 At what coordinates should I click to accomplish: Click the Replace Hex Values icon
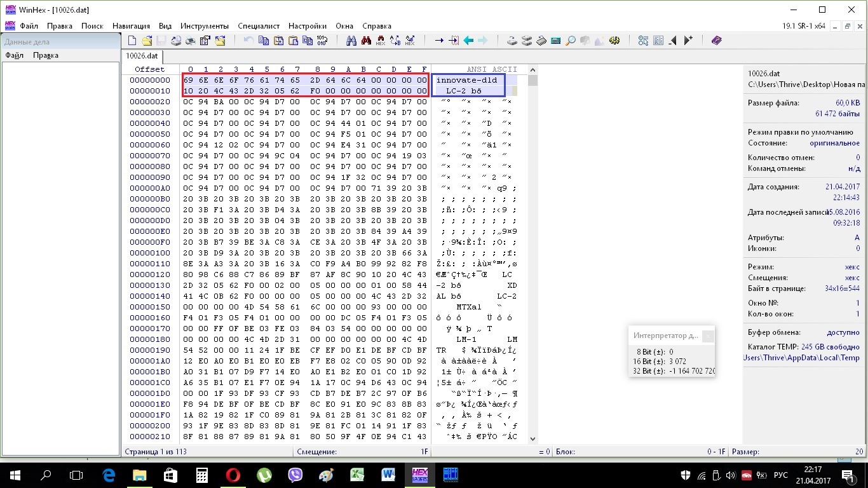(x=410, y=41)
